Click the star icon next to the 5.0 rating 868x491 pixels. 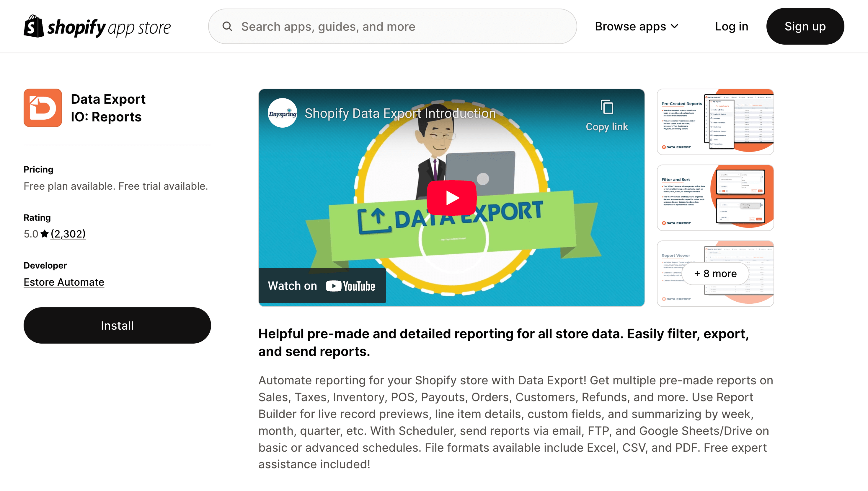[44, 233]
